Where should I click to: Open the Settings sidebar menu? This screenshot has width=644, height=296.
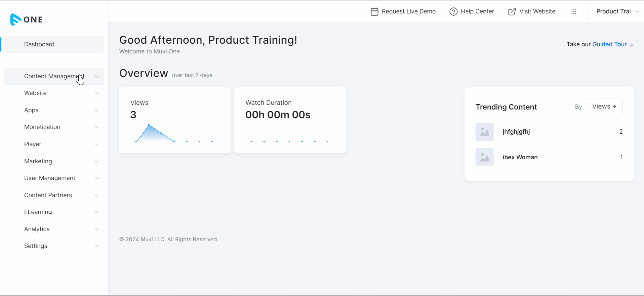[36, 246]
